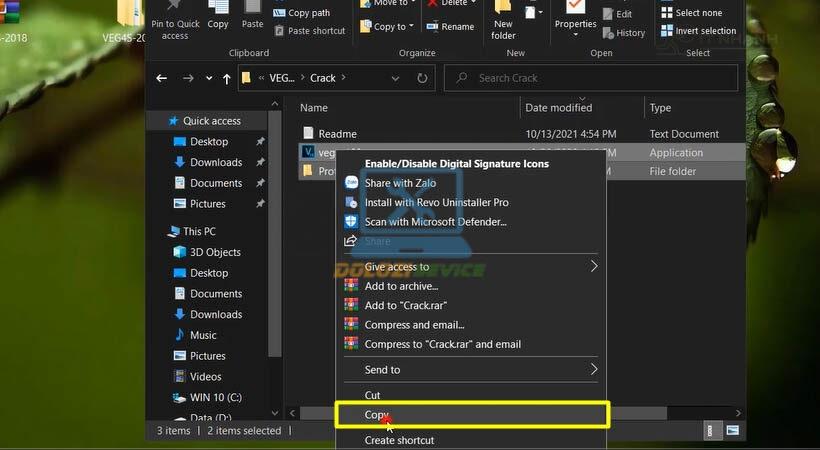Click the New folder icon
820x450 pixels.
[504, 22]
